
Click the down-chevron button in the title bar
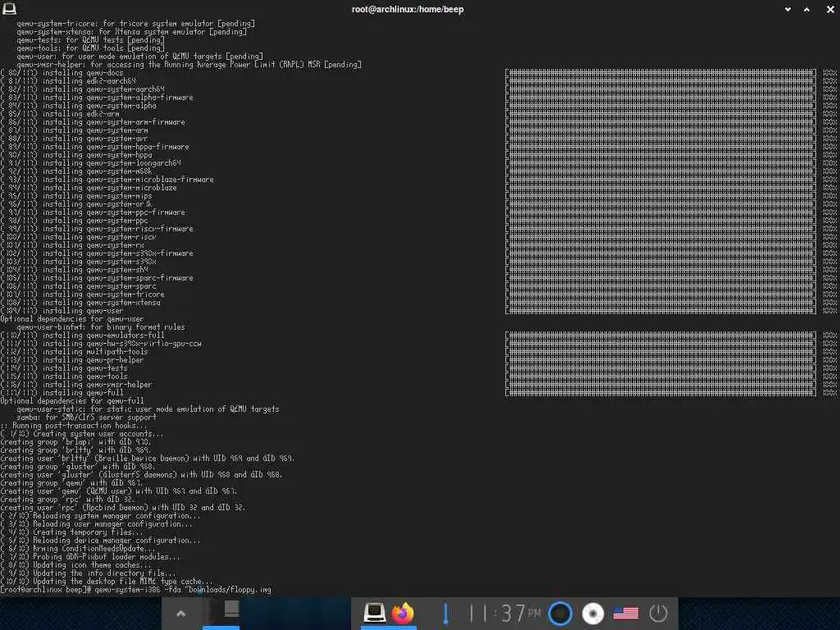tap(787, 9)
